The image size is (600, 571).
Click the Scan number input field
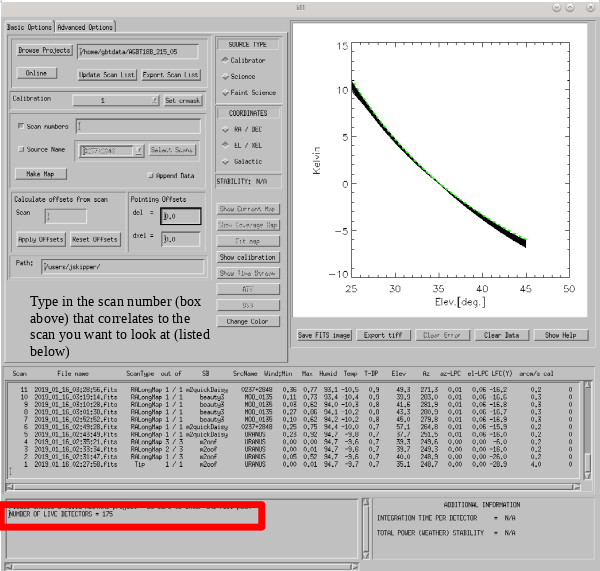coord(65,216)
